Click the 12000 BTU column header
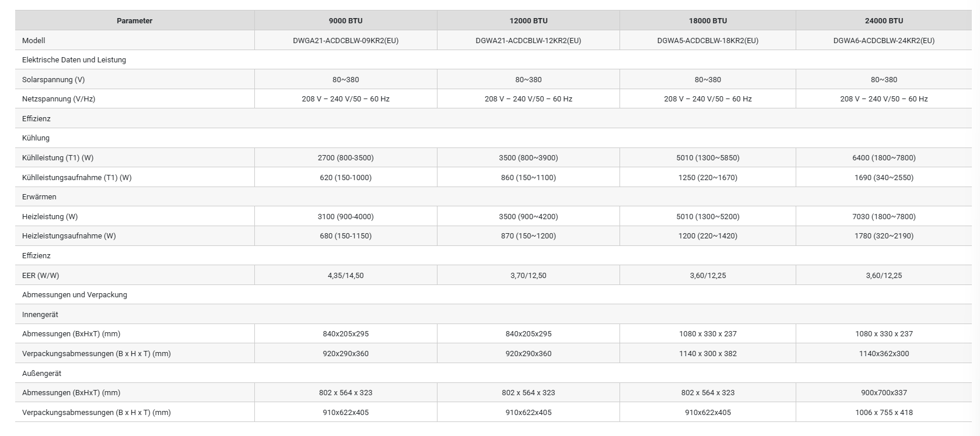Screen dimensions: 980x436 pyautogui.click(x=528, y=20)
